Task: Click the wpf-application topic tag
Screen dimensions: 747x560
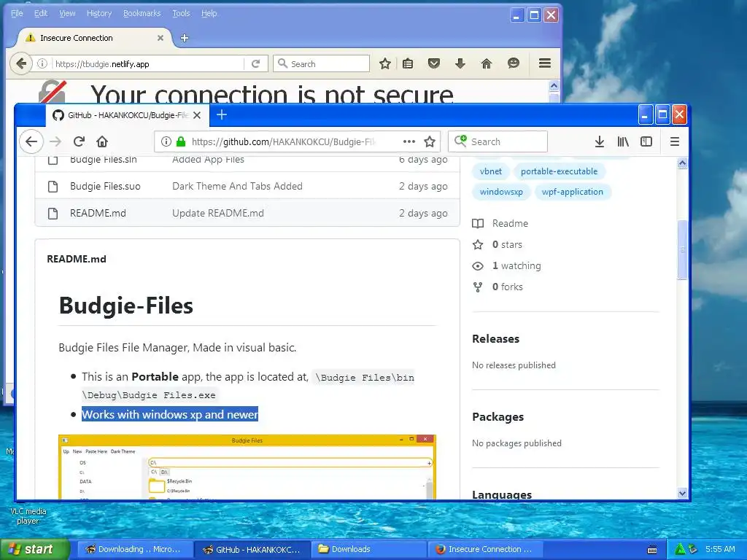Action: [x=572, y=192]
